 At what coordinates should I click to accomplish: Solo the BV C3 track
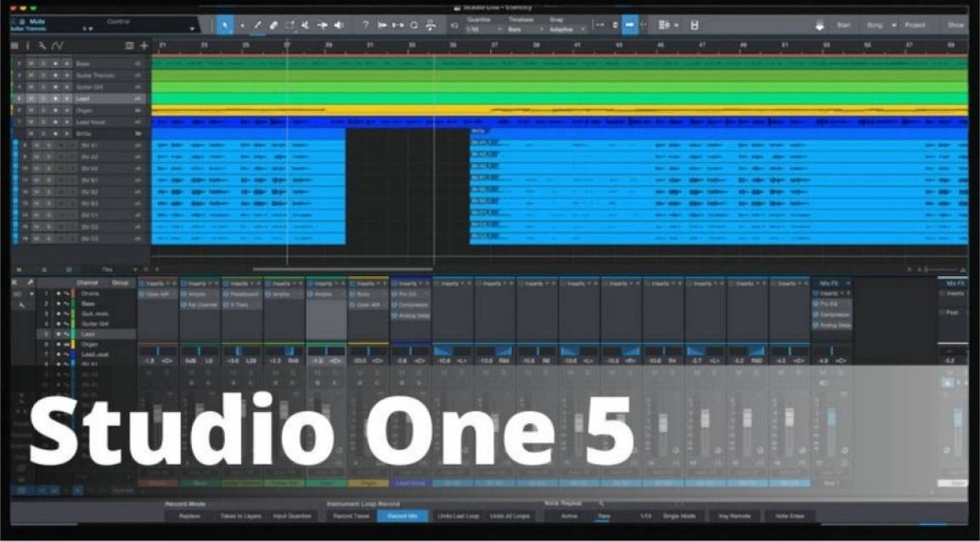coord(47,239)
